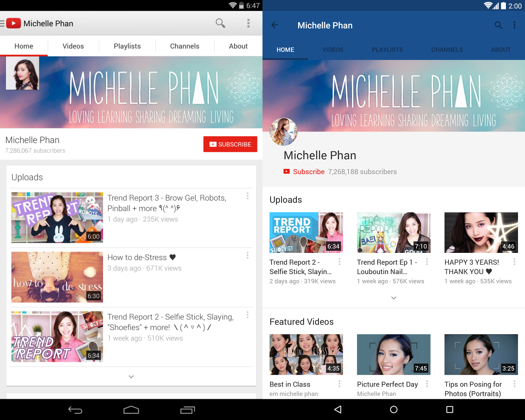Play the Trend Report Ep 1 thumbnail (7:10)
Screen dimensions: 525x420
click(x=394, y=232)
